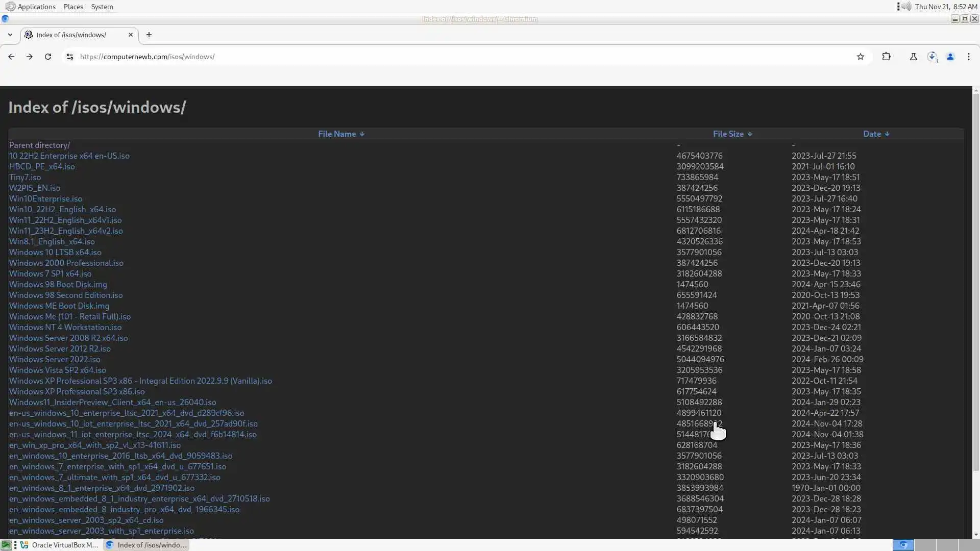
Task: Open the Places menu
Action: click(x=73, y=7)
